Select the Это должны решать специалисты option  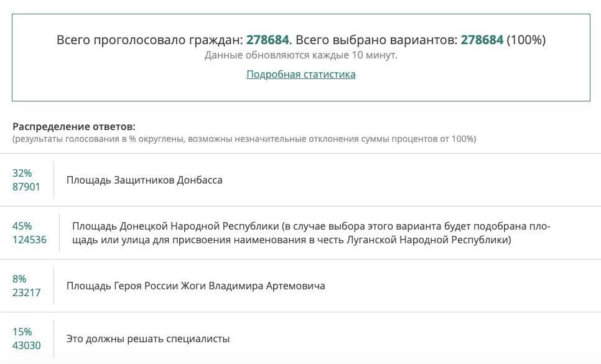[148, 338]
